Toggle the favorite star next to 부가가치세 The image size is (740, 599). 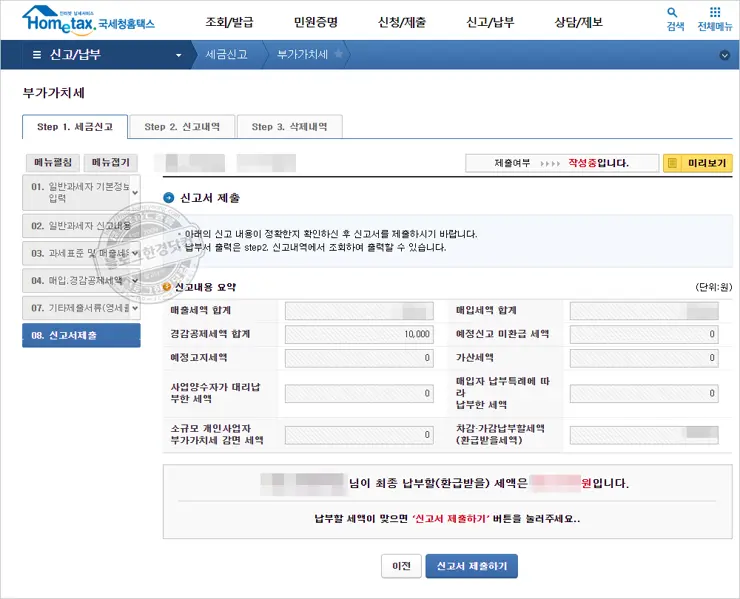pyautogui.click(x=338, y=54)
